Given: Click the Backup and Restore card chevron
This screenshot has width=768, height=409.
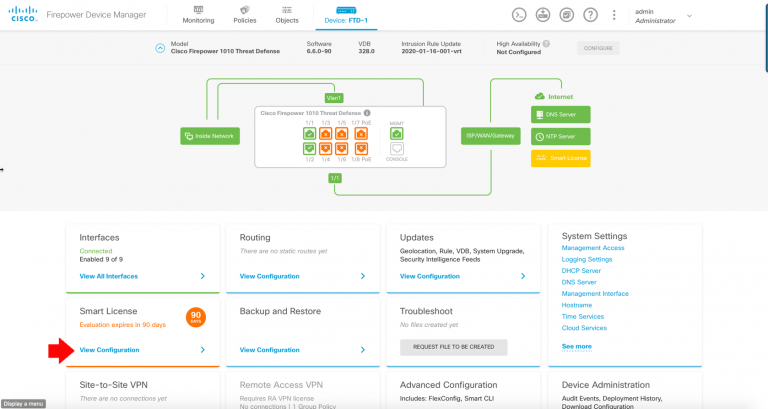Looking at the screenshot, I should point(363,350).
